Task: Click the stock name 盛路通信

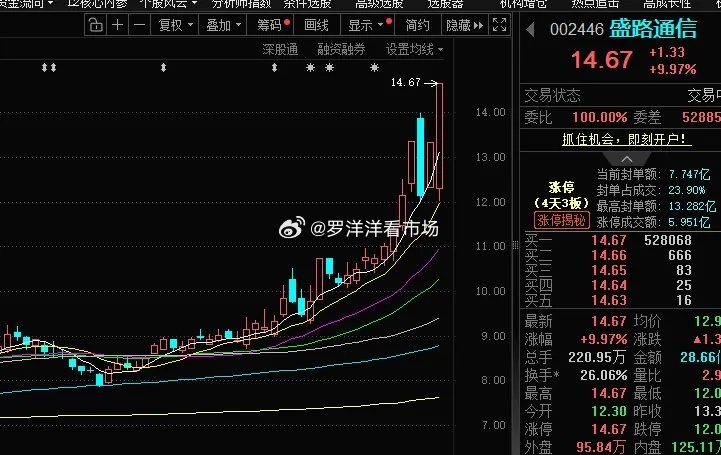Action: point(653,29)
